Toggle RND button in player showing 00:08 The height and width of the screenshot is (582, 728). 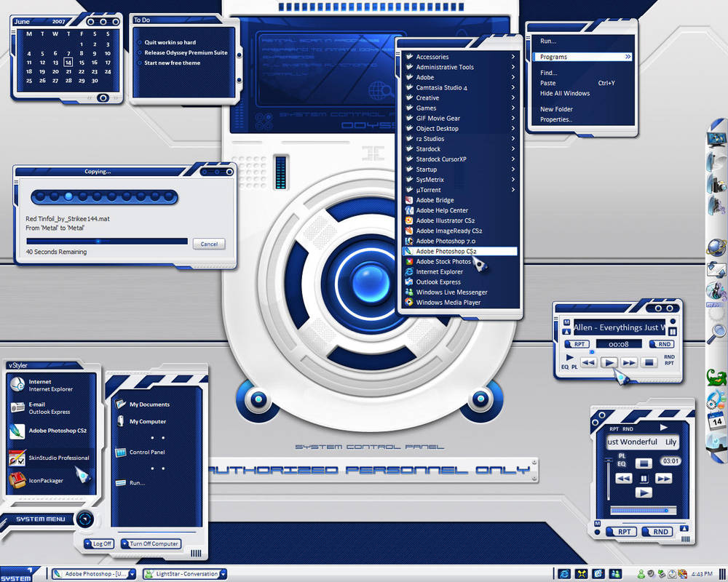tap(662, 344)
